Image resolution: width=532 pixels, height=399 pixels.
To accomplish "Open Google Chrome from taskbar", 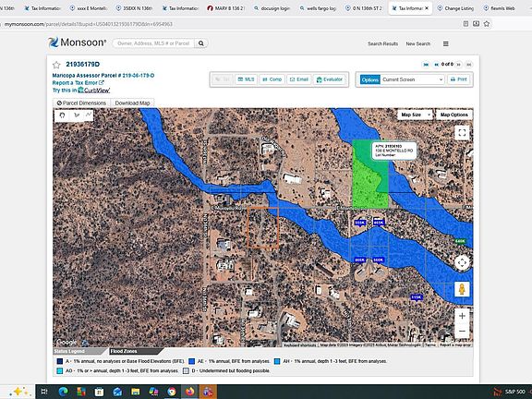I will click(172, 392).
